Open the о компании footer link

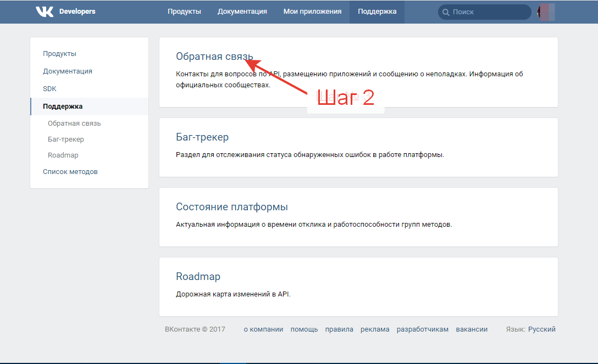tap(263, 329)
